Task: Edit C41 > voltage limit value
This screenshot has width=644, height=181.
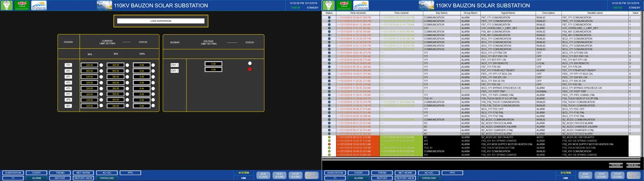Action: [213, 64]
